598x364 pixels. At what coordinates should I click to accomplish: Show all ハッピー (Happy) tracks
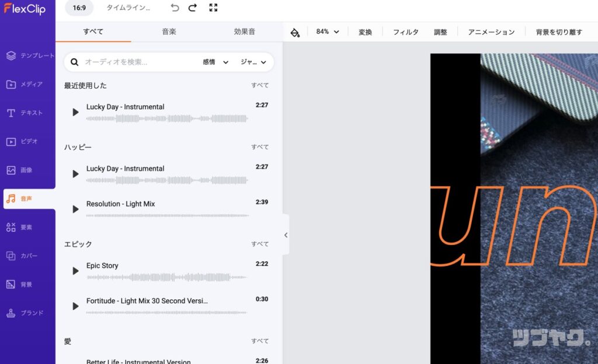(x=260, y=147)
